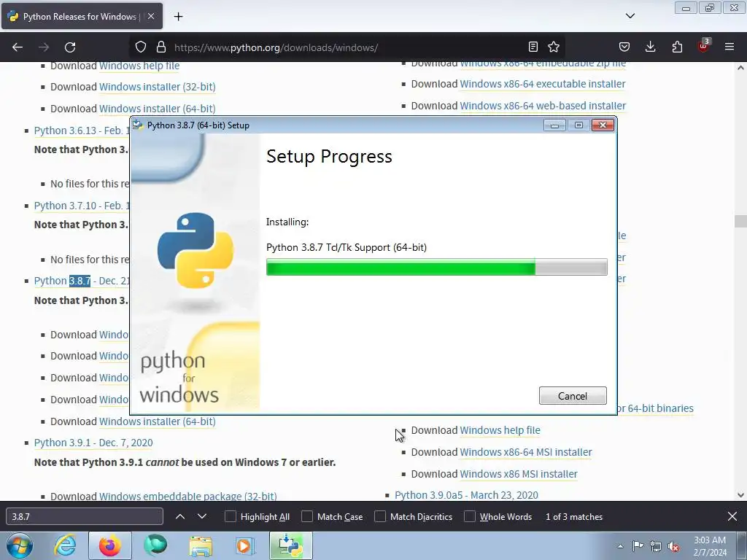Open the tracking protection shield icon
Image resolution: width=747 pixels, height=560 pixels.
pyautogui.click(x=141, y=47)
